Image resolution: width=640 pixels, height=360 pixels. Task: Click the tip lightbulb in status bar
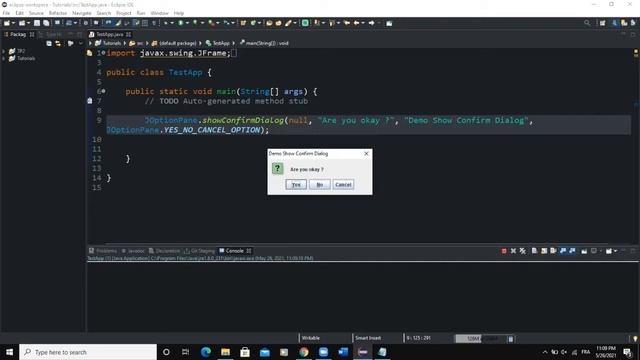(635, 338)
